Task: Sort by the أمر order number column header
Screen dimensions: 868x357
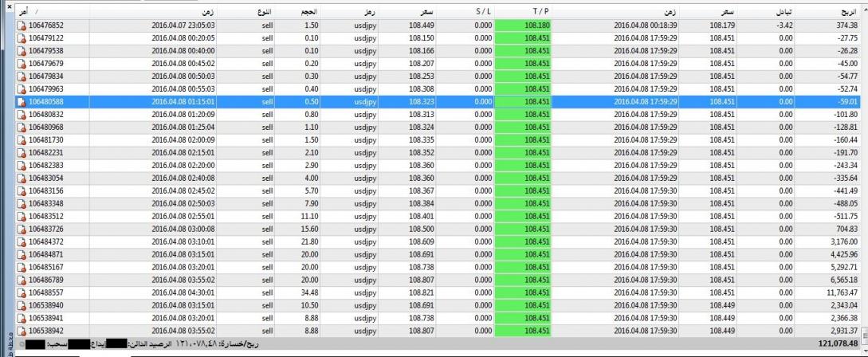Action: pyautogui.click(x=48, y=13)
